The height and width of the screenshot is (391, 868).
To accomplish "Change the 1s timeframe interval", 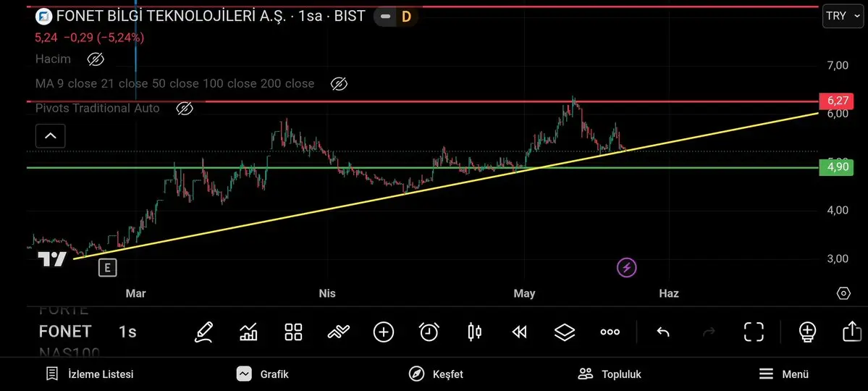I will click(x=127, y=332).
